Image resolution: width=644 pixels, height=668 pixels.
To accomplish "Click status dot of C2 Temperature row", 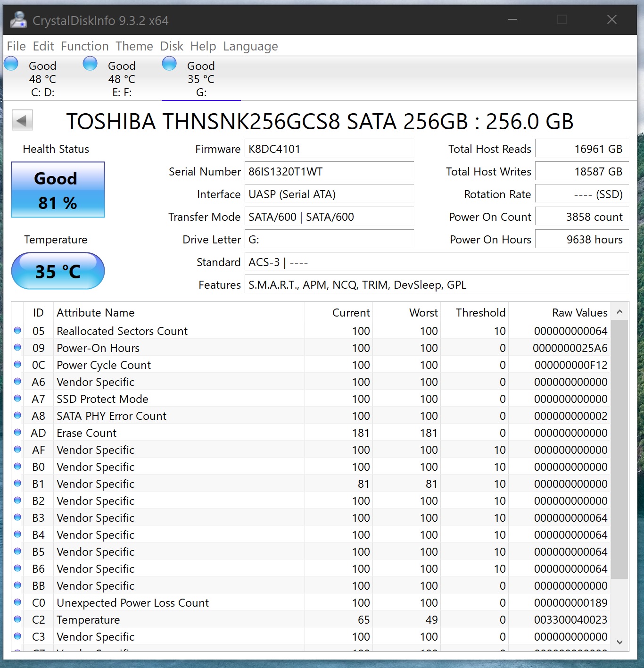I will [x=17, y=619].
